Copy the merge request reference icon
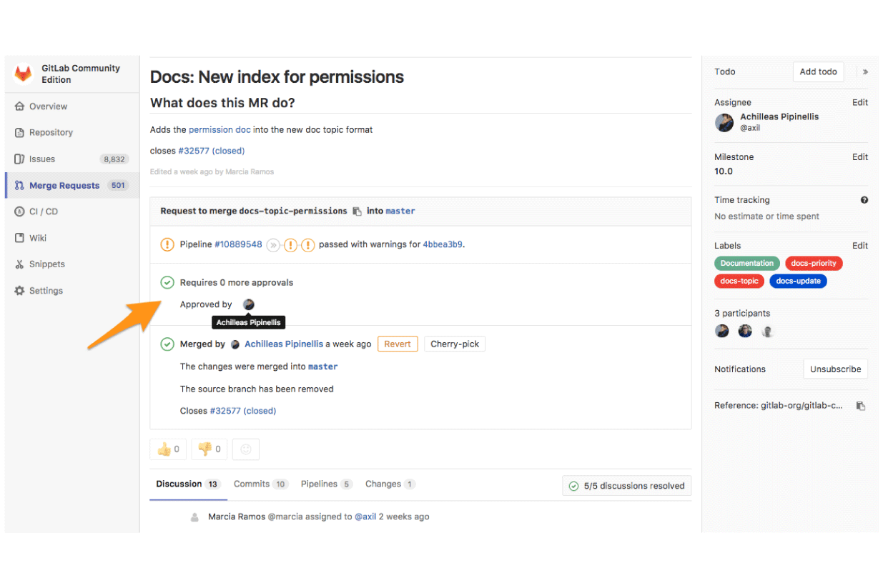 pos(861,406)
